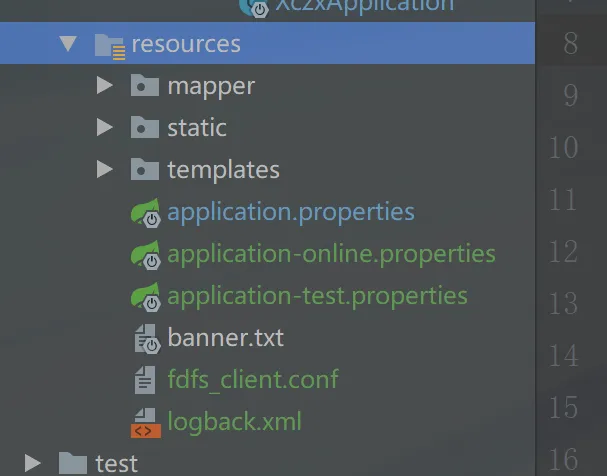Click the application.properties Spring leaf icon
The height and width of the screenshot is (476, 607).
(146, 212)
